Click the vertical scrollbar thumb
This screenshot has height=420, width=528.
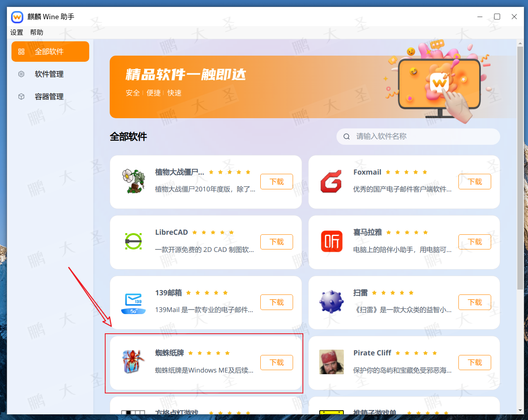520,168
